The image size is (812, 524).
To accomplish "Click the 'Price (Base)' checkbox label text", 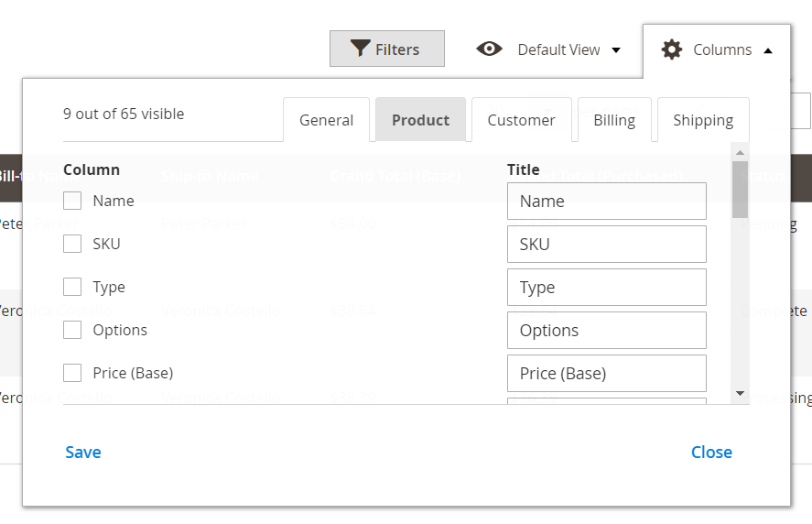I will click(133, 373).
